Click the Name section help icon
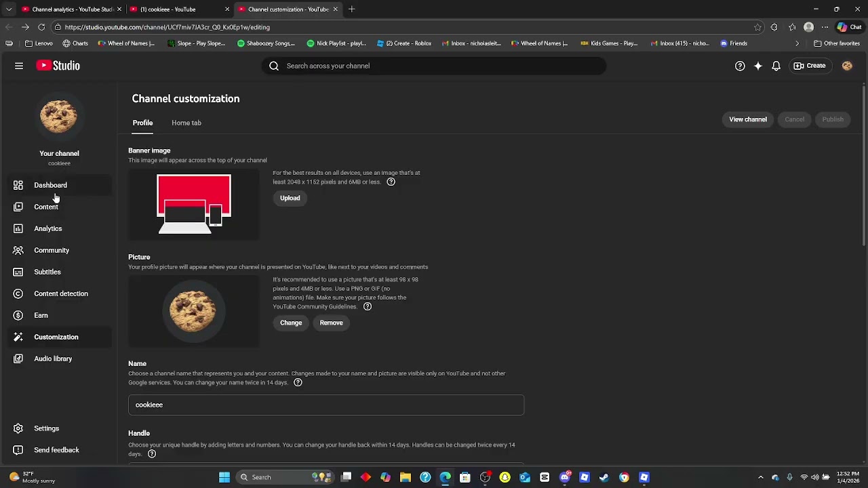The width and height of the screenshot is (868, 488). [x=298, y=382]
